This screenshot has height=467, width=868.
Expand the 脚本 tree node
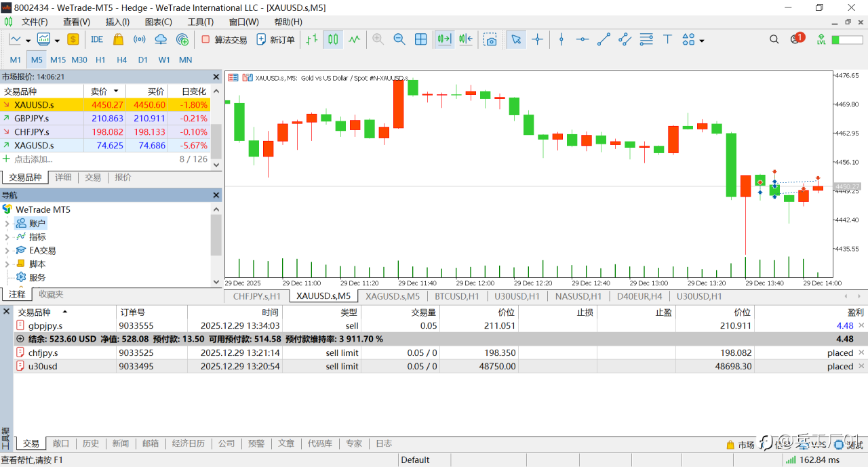(7, 264)
